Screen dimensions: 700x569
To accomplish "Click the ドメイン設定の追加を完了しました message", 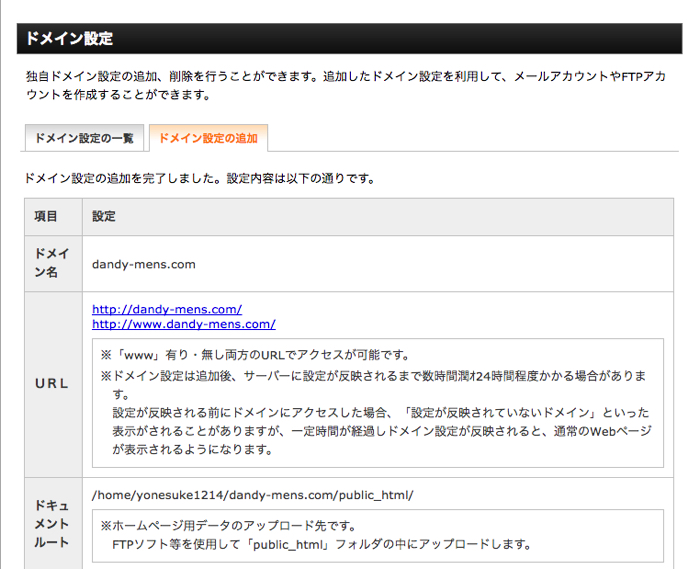I will coord(200,179).
